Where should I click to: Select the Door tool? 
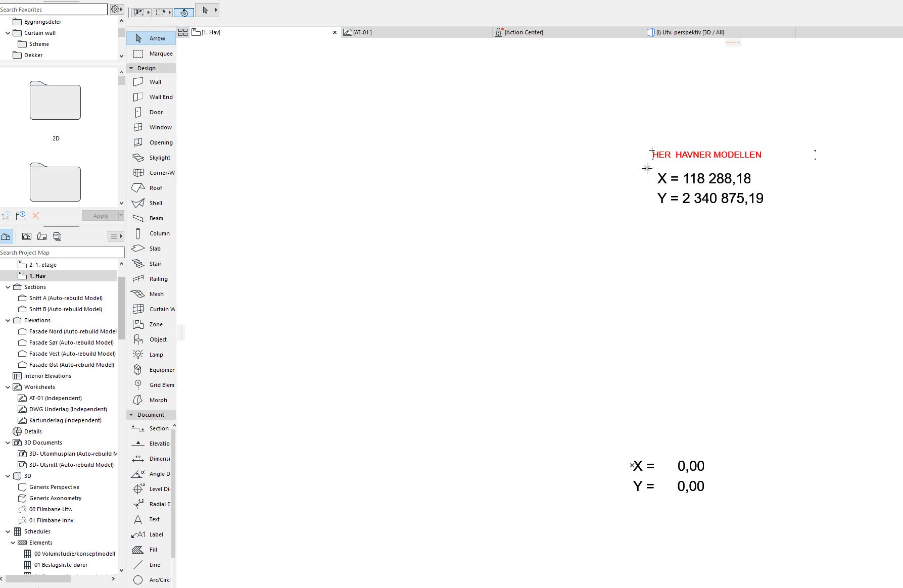point(151,112)
